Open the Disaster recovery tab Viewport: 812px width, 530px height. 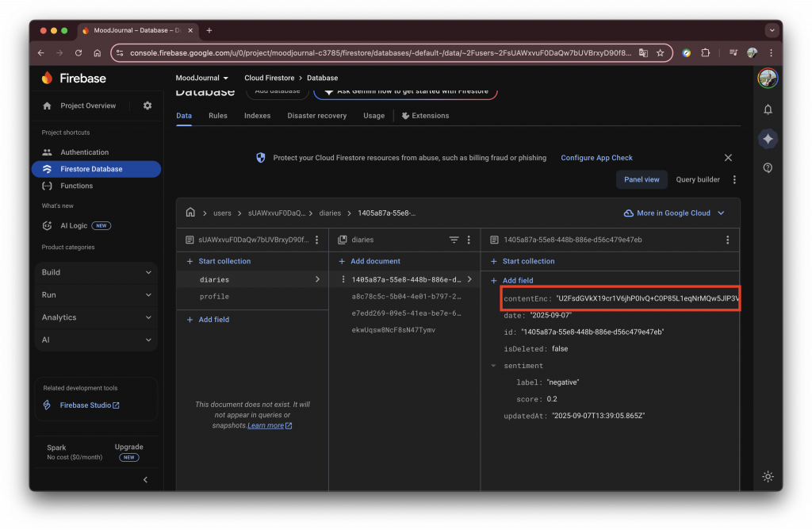pos(317,116)
